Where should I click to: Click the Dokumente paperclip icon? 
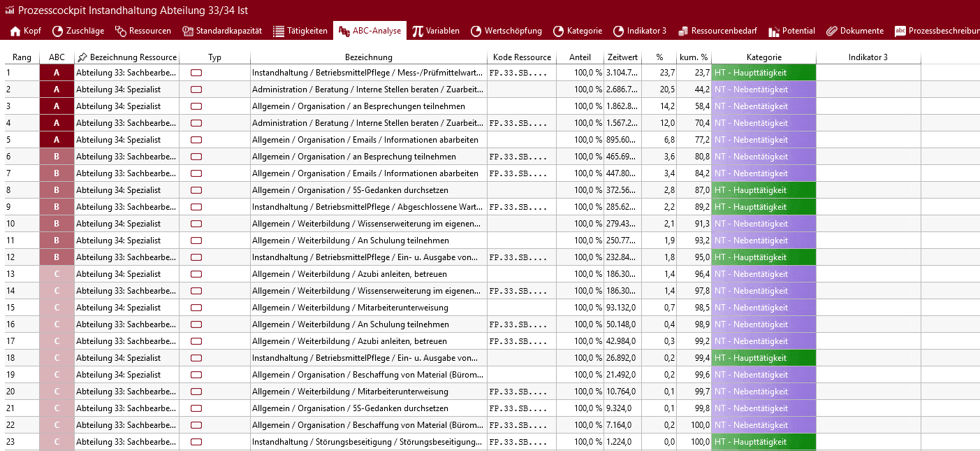(831, 31)
